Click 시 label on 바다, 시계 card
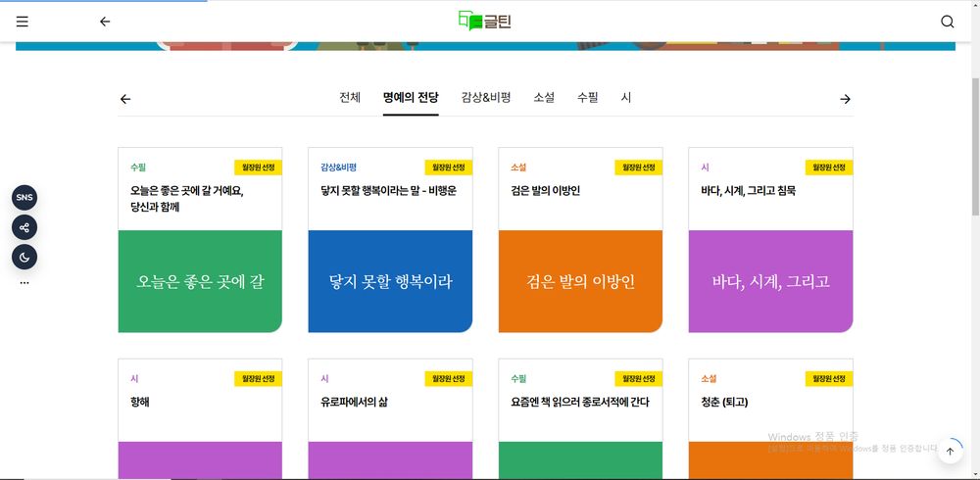This screenshot has height=480, width=980. [705, 168]
